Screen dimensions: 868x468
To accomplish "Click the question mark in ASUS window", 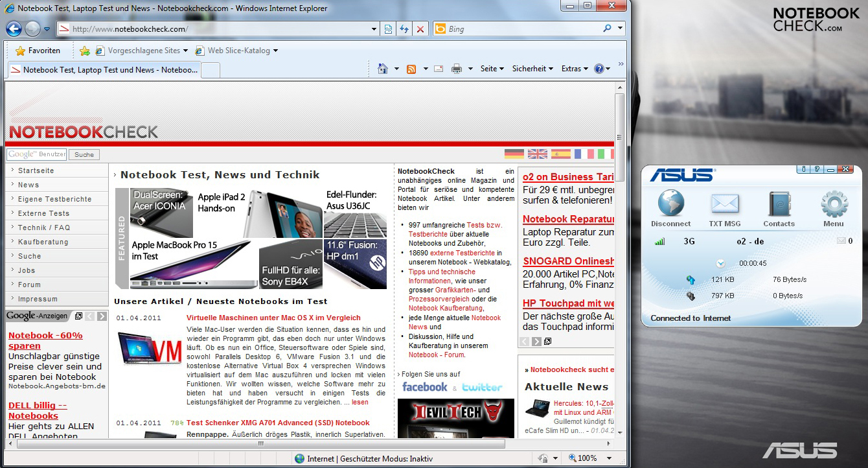I will [817, 169].
